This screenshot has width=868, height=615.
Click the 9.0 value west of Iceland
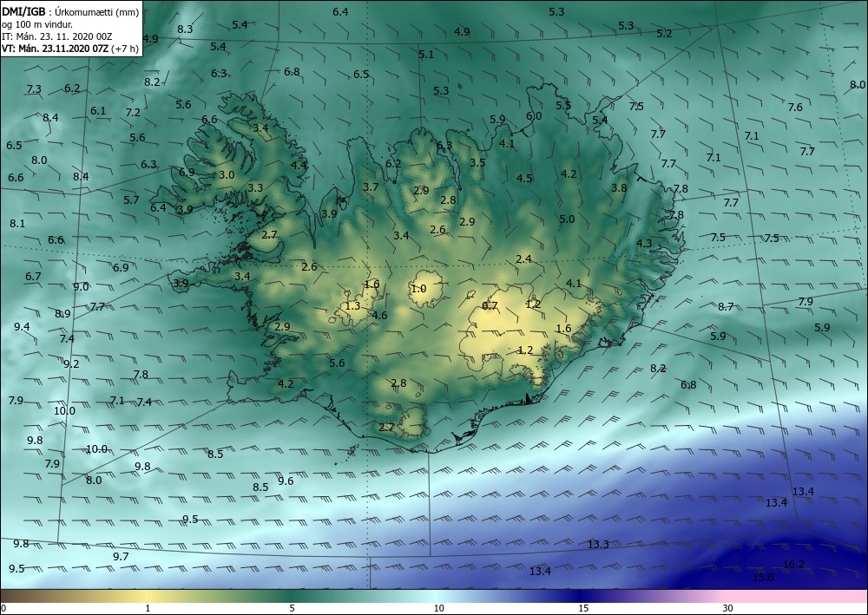pyautogui.click(x=81, y=286)
